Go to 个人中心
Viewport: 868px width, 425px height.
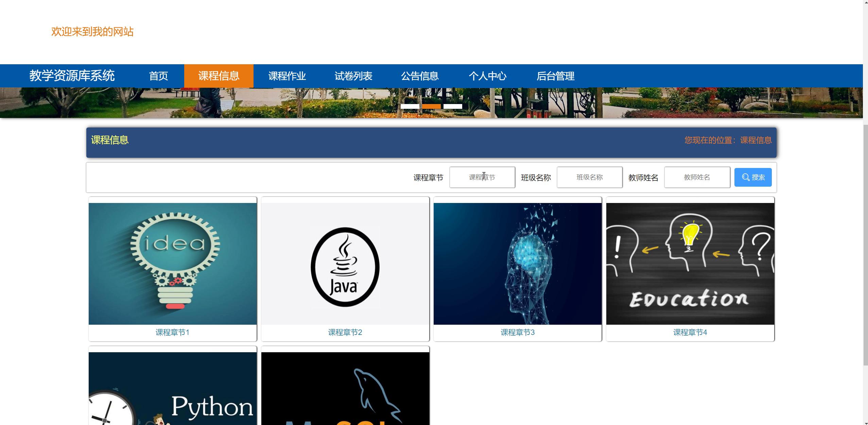tap(487, 76)
